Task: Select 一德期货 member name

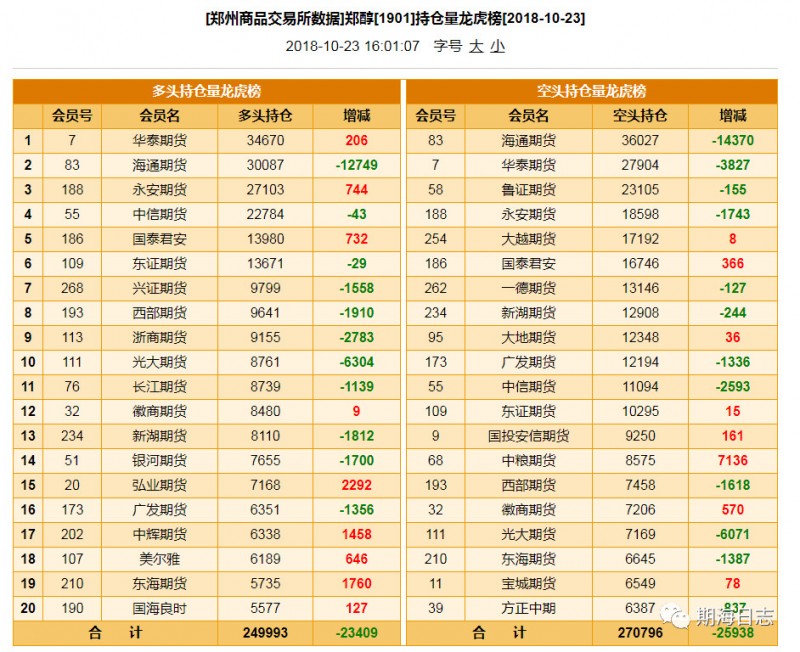Action: click(528, 288)
